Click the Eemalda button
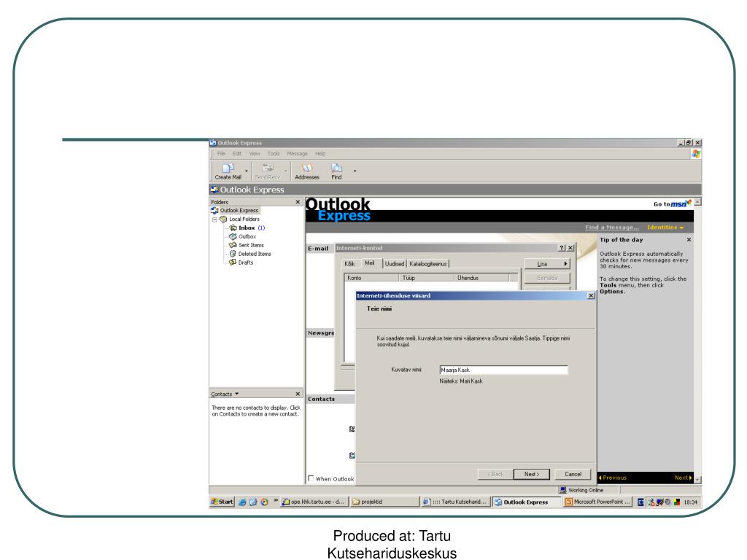 (547, 278)
